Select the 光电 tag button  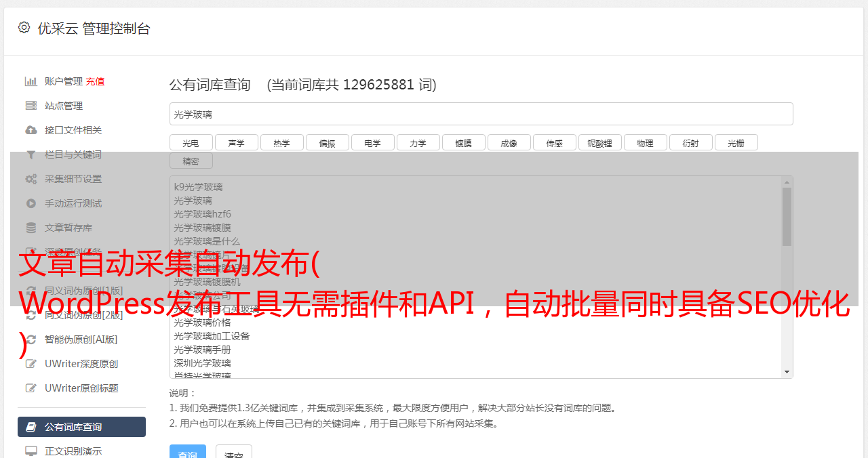pos(191,142)
